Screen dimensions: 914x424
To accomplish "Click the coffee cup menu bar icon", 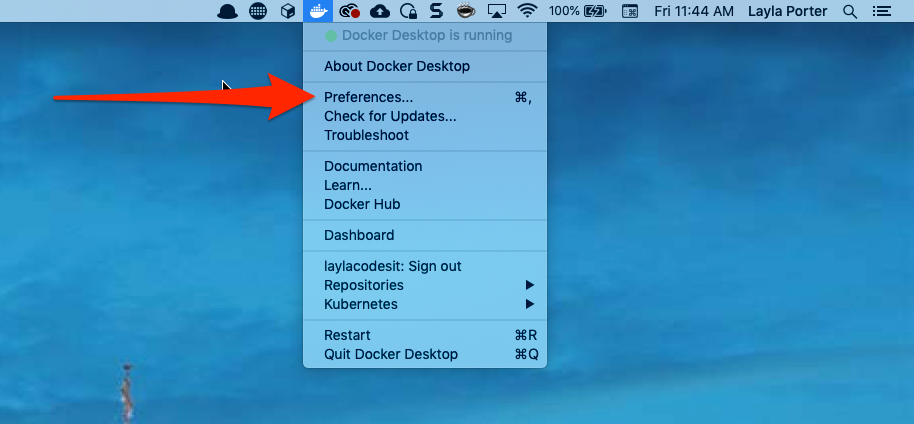I will coord(465,11).
